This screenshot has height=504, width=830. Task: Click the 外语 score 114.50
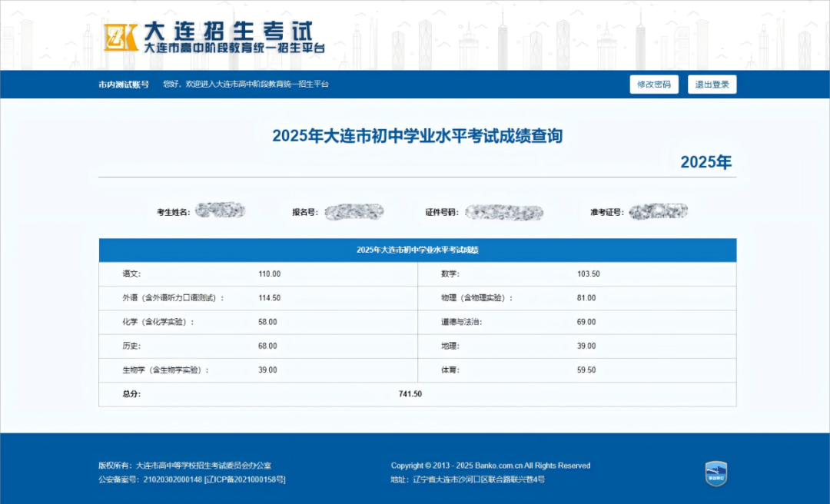click(269, 298)
